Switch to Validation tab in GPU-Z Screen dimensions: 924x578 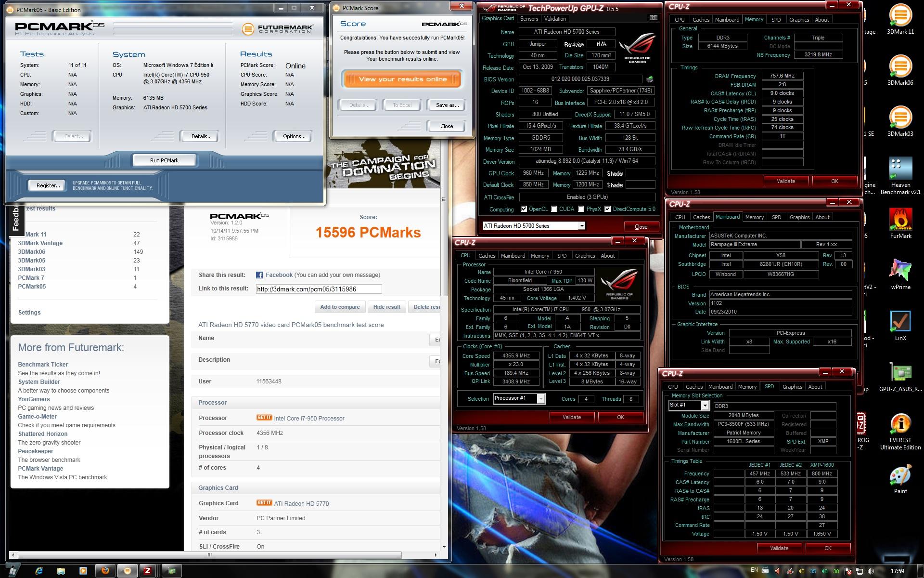tap(555, 19)
